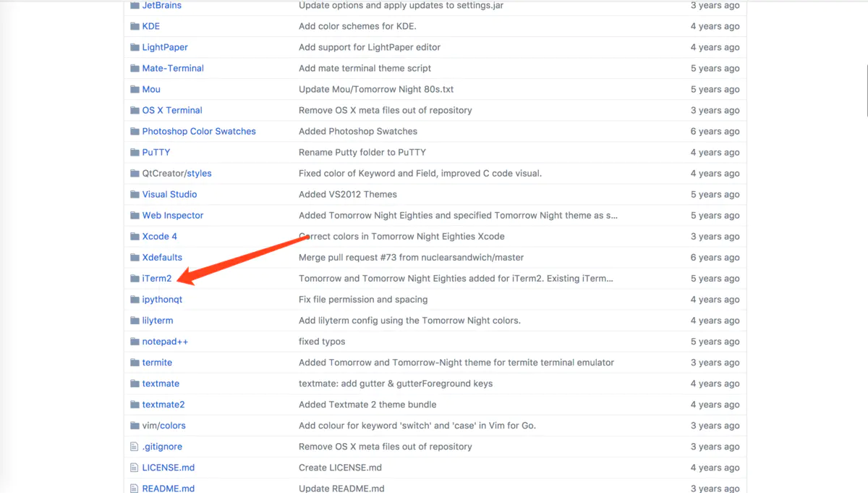The width and height of the screenshot is (868, 493).
Task: Open the OS X Terminal folder
Action: tap(172, 110)
